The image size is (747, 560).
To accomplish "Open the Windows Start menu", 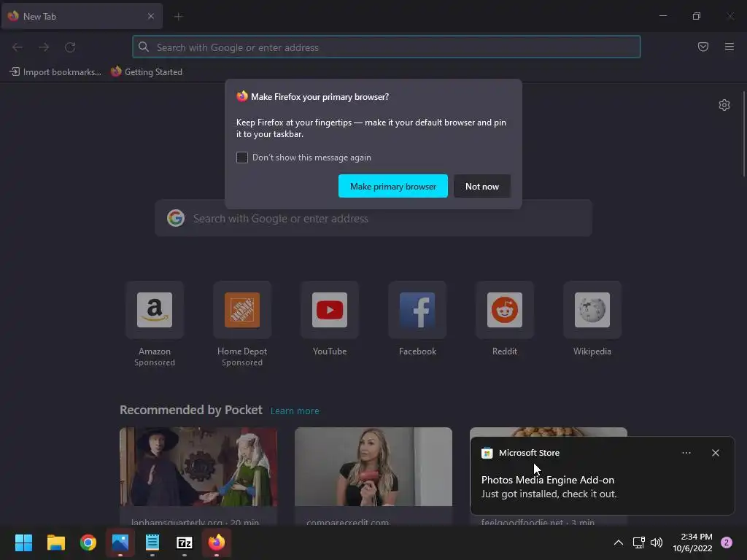I will point(23,542).
